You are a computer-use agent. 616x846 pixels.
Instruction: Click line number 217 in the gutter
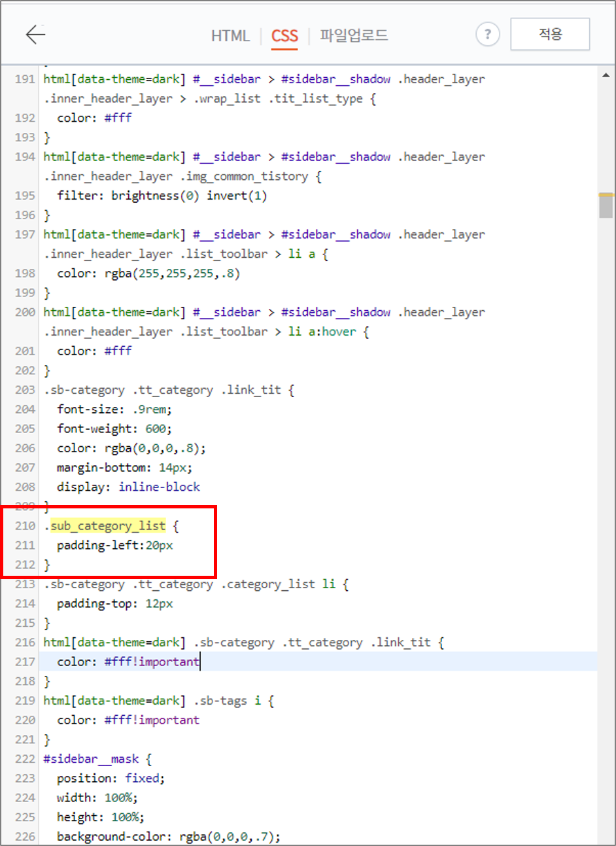point(25,662)
